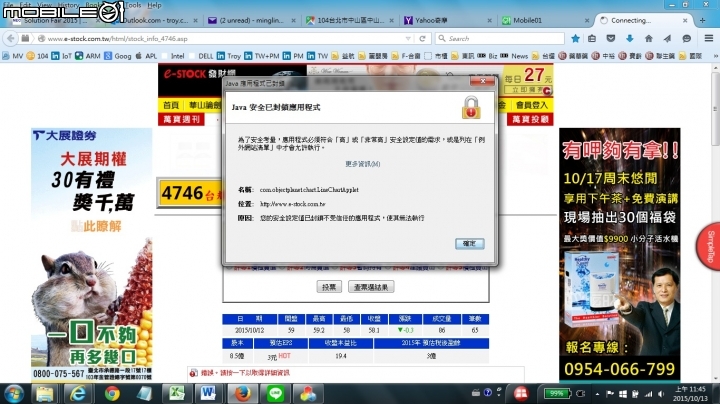The image size is (720, 404).
Task: Close the Yahoo奇摩 tab
Action: click(489, 20)
